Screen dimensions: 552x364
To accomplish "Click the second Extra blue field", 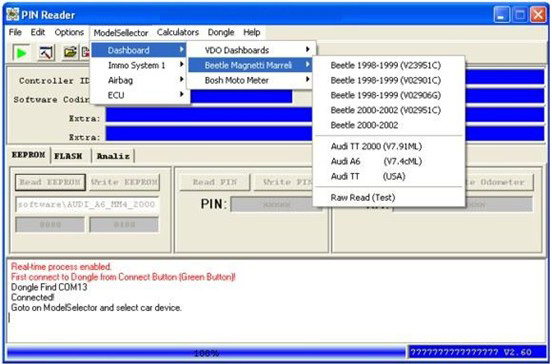I will 209,134.
